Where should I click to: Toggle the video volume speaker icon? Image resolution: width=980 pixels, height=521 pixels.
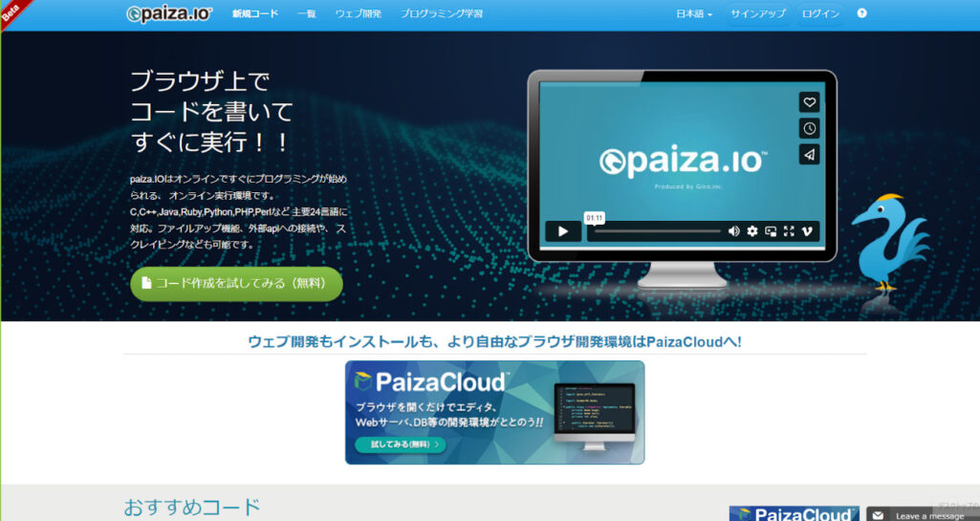pyautogui.click(x=733, y=231)
